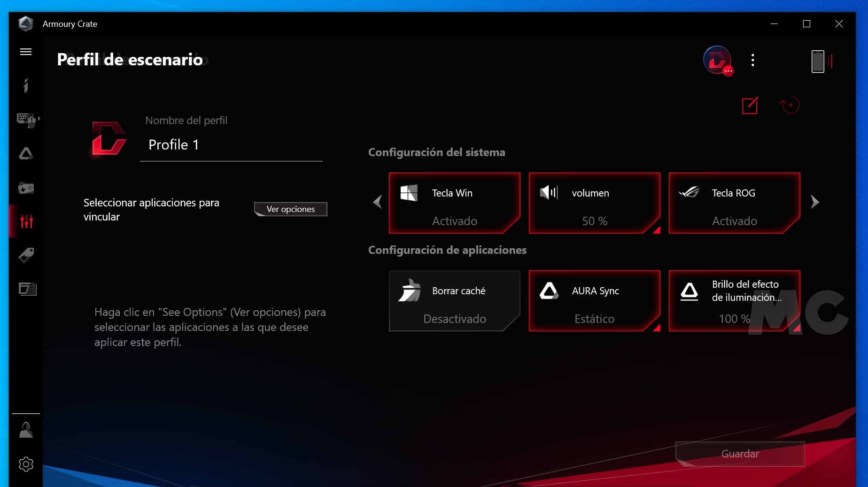Open AURA Sync from the sidebar
Screen dimensions: 868x487
coord(26,154)
